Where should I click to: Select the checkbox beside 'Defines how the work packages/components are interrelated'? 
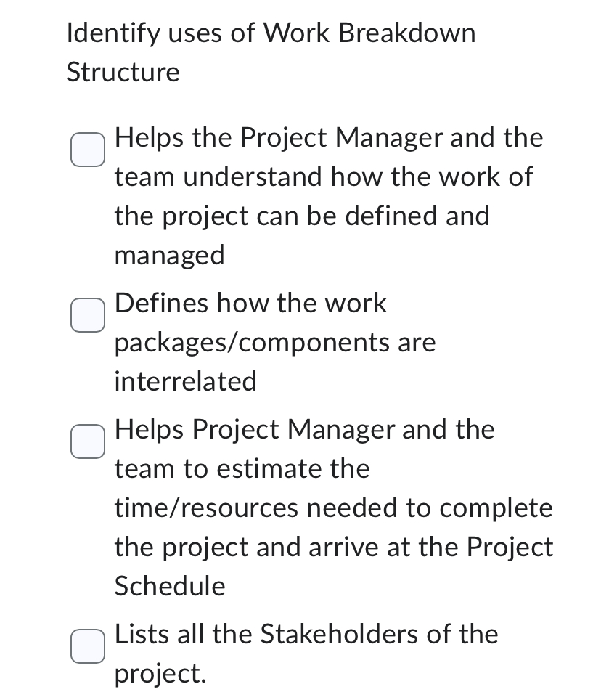click(x=87, y=314)
